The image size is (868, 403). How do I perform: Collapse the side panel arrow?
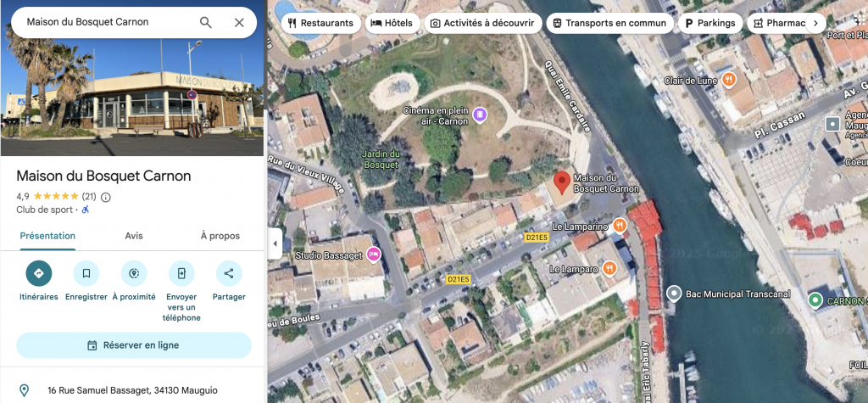275,244
